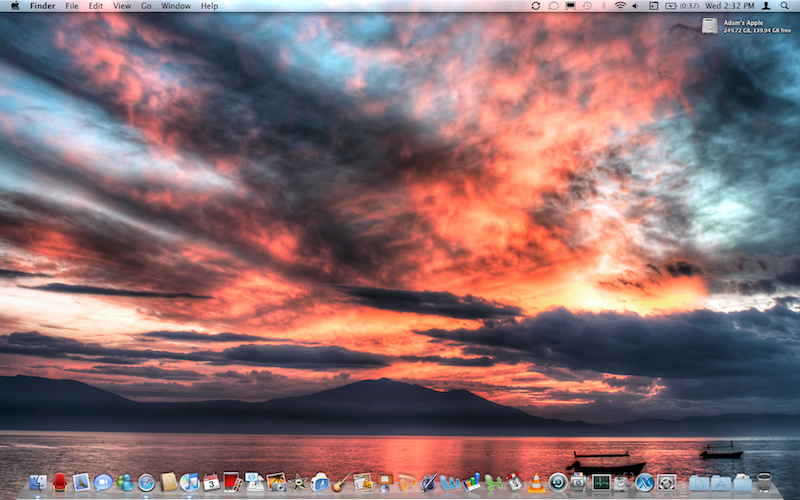Open the volume control in menu bar
This screenshot has height=500, width=800.
pos(636,6)
